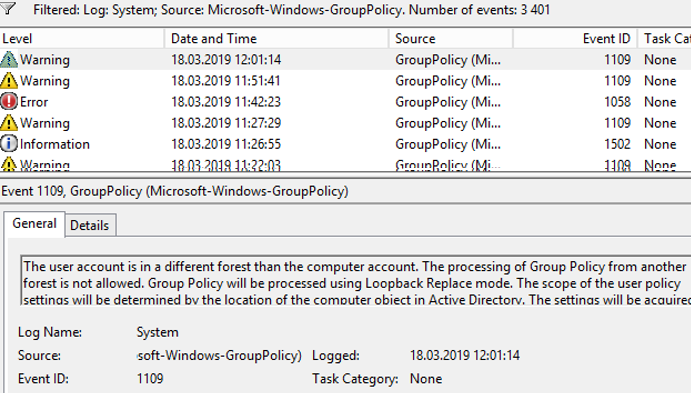Click the event description text box

(x=356, y=281)
